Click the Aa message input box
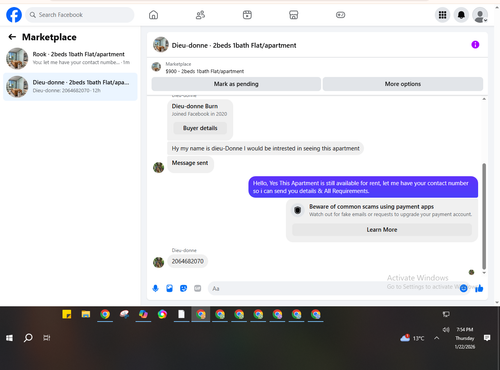Image resolution: width=500 pixels, height=370 pixels. 333,288
